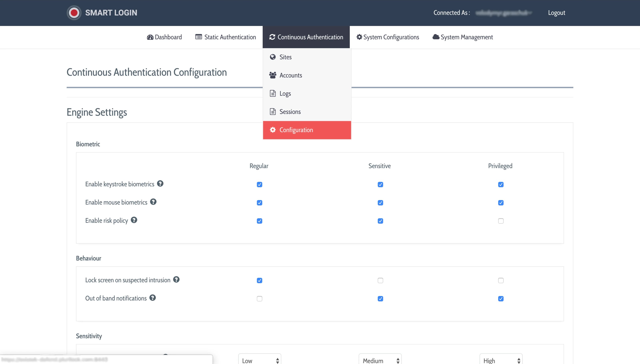Open the Medium sensitivity dropdown
The height and width of the screenshot is (364, 640).
coord(380,360)
